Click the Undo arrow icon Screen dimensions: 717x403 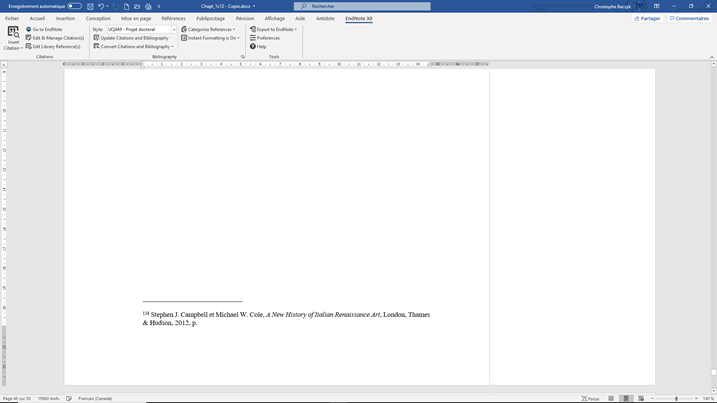point(101,6)
